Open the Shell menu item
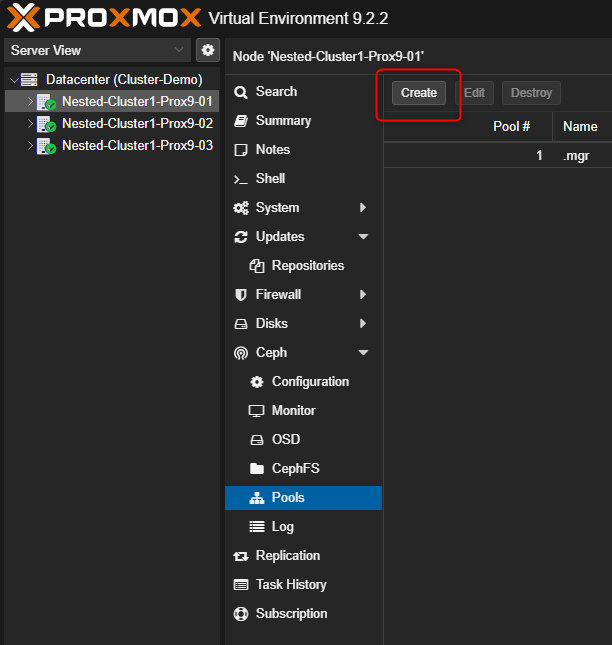This screenshot has height=645, width=612. [x=304, y=179]
